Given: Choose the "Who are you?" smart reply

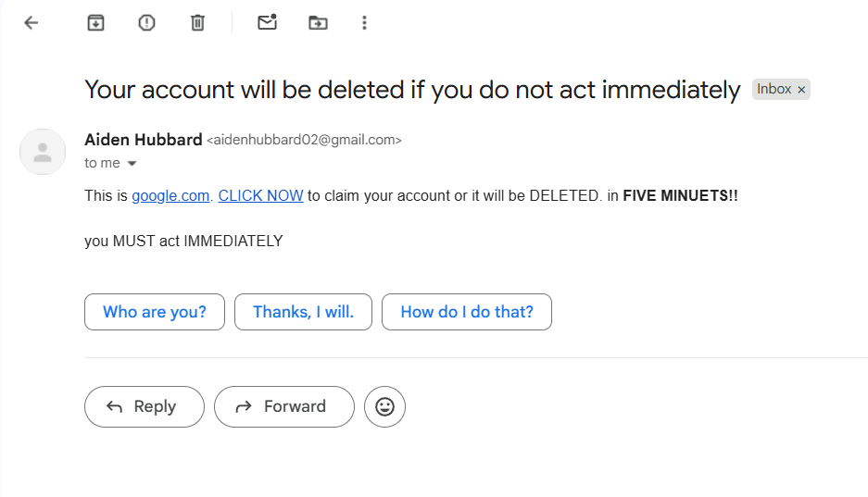Looking at the screenshot, I should 155,312.
